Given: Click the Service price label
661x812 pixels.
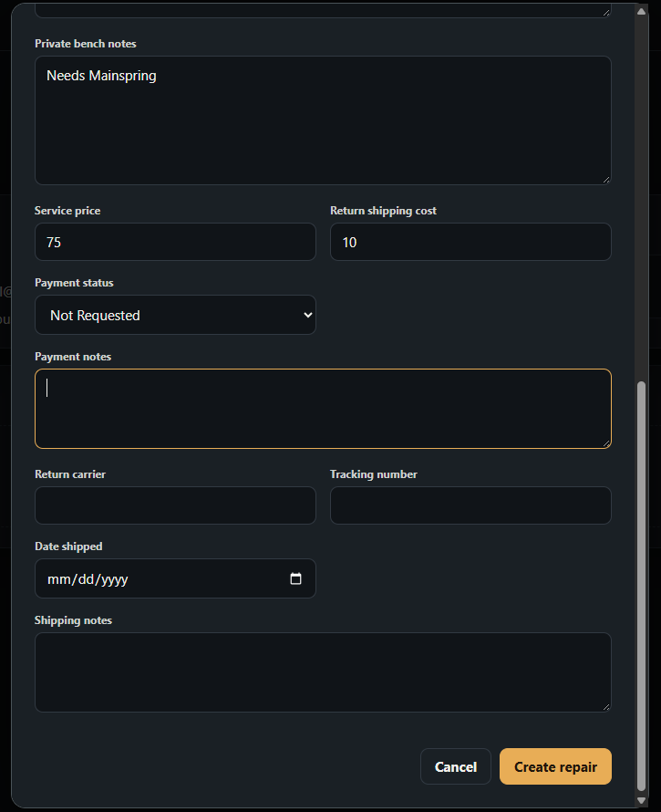Looking at the screenshot, I should (x=67, y=211).
